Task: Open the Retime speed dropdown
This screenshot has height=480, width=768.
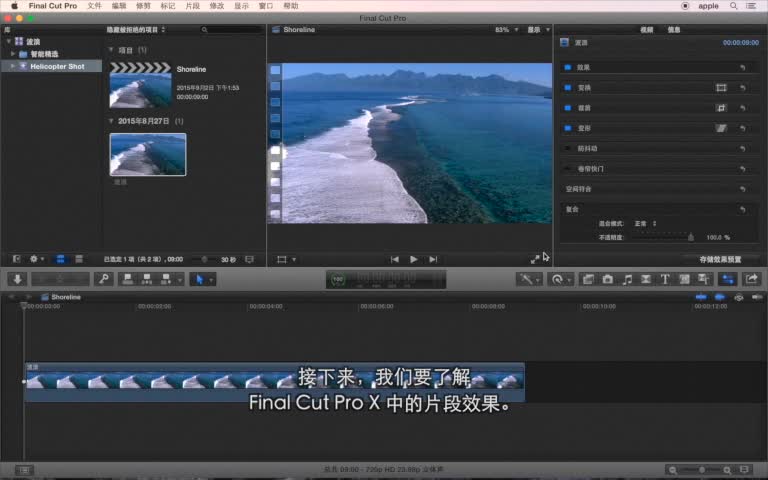Action: coord(560,279)
